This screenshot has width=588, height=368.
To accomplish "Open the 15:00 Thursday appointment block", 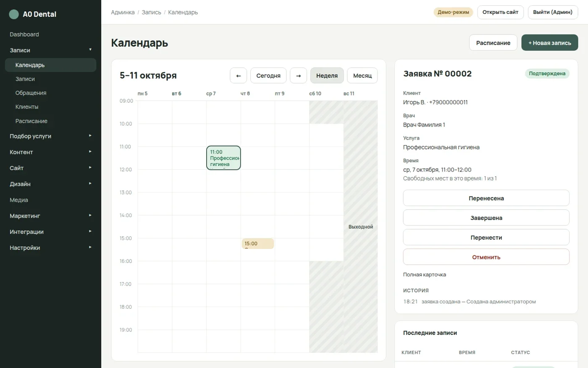I will (258, 244).
